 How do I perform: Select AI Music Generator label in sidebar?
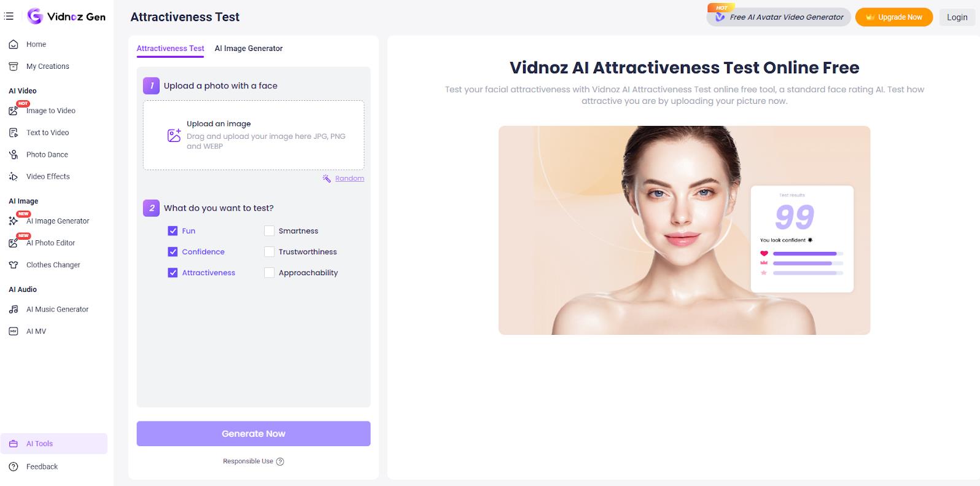58,309
